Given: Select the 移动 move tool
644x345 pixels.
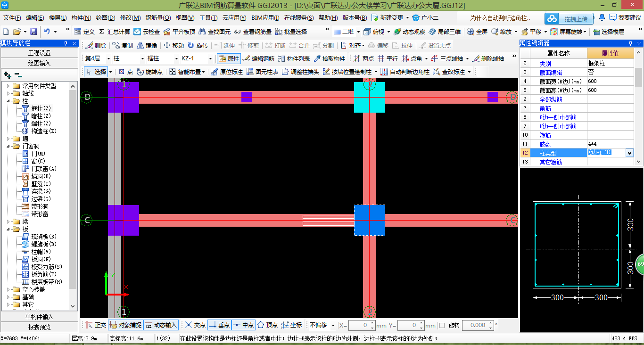Looking at the screenshot, I should coord(173,46).
